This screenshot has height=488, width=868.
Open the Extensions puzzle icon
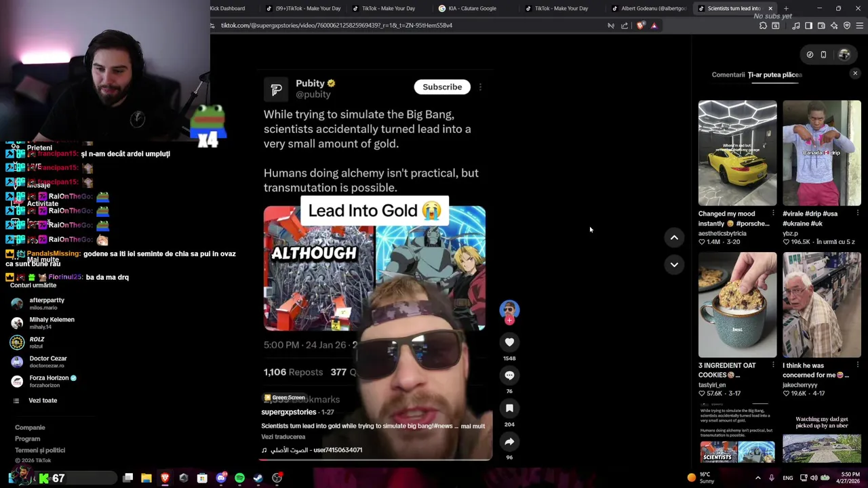763,26
